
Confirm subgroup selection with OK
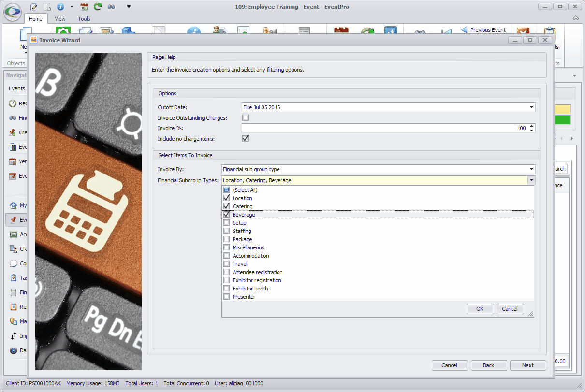point(480,309)
